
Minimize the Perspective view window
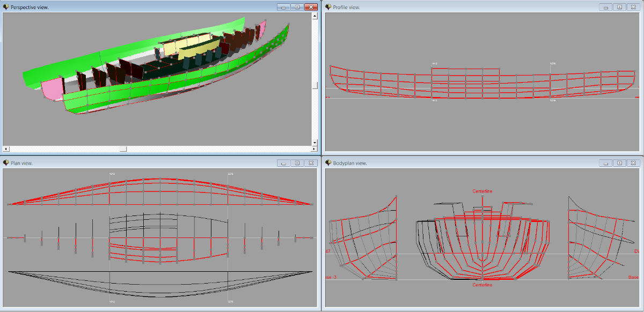pyautogui.click(x=283, y=7)
